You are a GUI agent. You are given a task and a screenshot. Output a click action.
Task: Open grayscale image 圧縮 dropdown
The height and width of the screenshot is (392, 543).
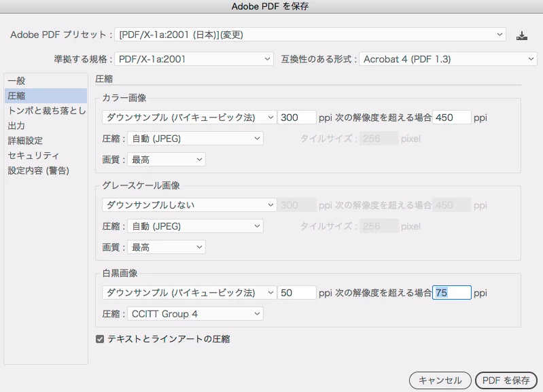195,226
